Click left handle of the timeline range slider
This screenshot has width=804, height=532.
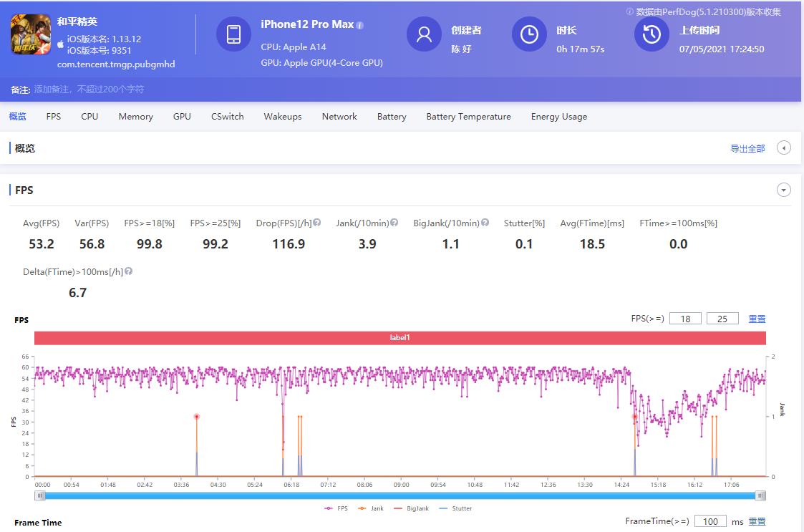click(x=40, y=495)
